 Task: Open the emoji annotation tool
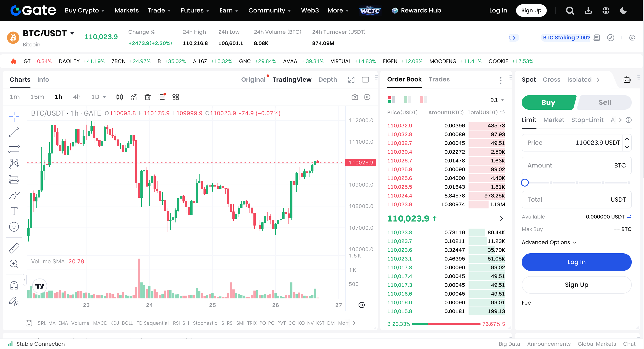coord(14,227)
